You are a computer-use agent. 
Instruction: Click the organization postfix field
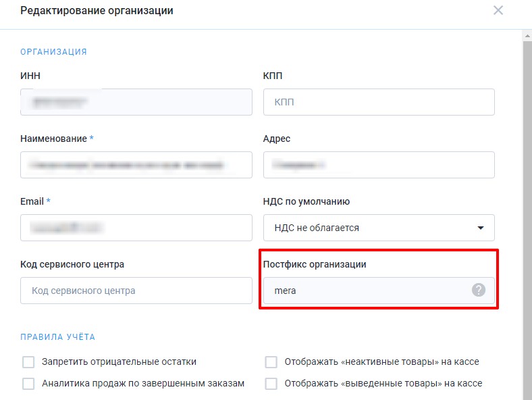pyautogui.click(x=368, y=291)
